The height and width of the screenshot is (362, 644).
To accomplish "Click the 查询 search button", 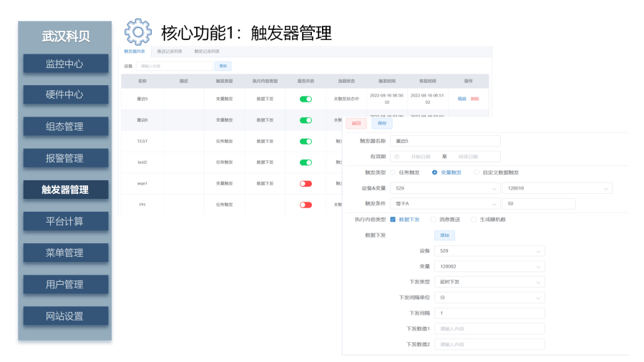I will [x=223, y=66].
